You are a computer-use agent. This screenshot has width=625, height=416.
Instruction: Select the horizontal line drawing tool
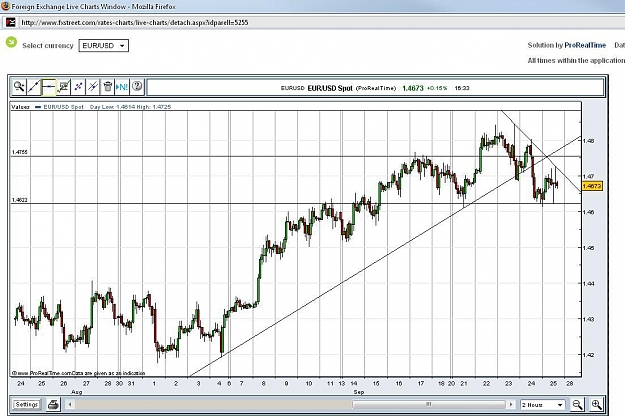click(48, 86)
